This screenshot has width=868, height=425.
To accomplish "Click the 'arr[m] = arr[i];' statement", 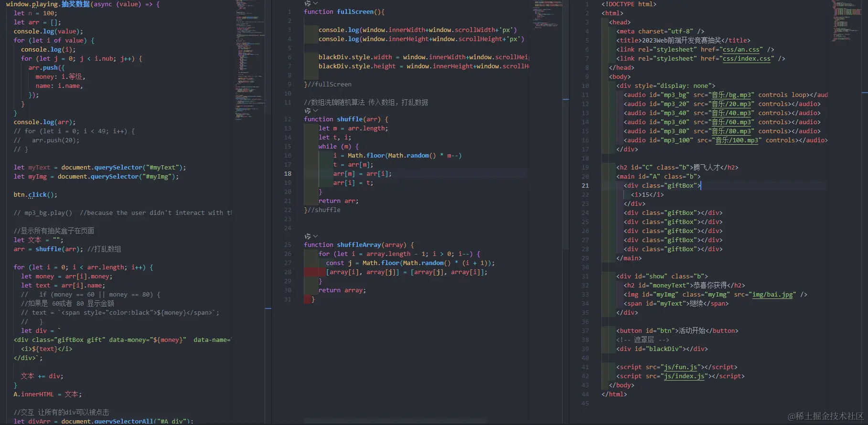I will [363, 174].
